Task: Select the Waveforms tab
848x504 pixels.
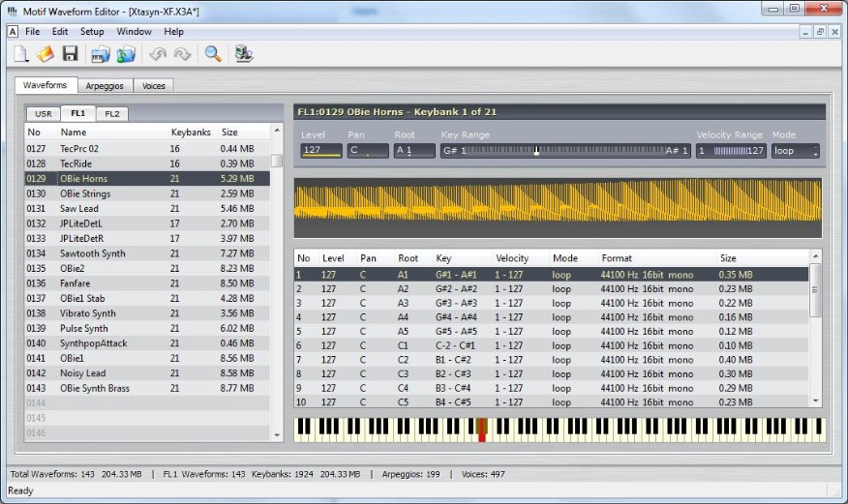Action: (x=45, y=85)
